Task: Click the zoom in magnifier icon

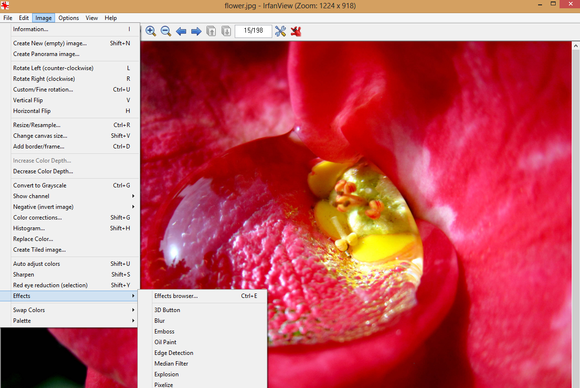Action: point(151,31)
